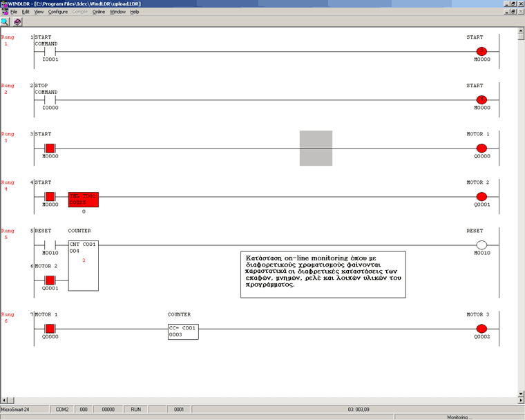Click the gray highlighted cell in Rung 3
525x420 pixels.
click(x=316, y=148)
